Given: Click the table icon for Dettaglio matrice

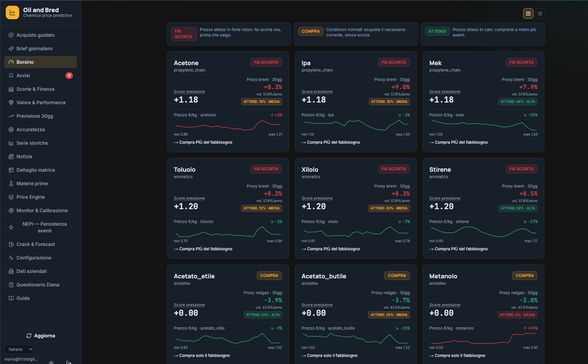Looking at the screenshot, I should click(11, 170).
